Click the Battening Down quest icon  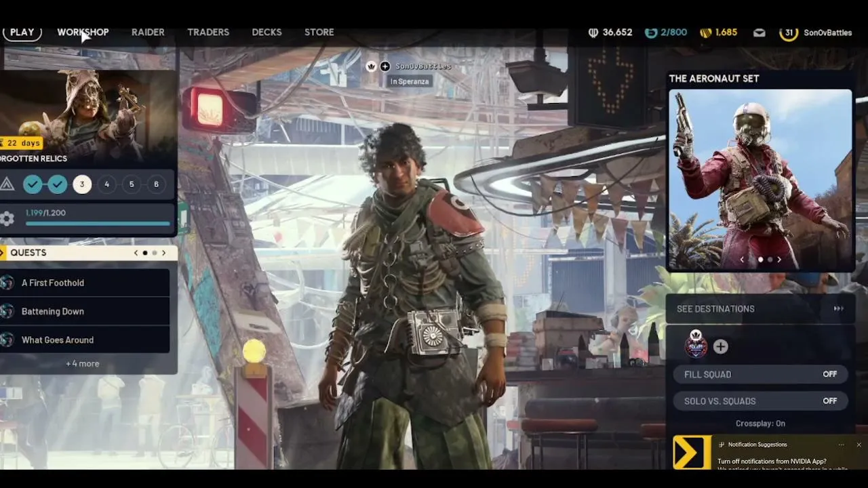click(7, 312)
